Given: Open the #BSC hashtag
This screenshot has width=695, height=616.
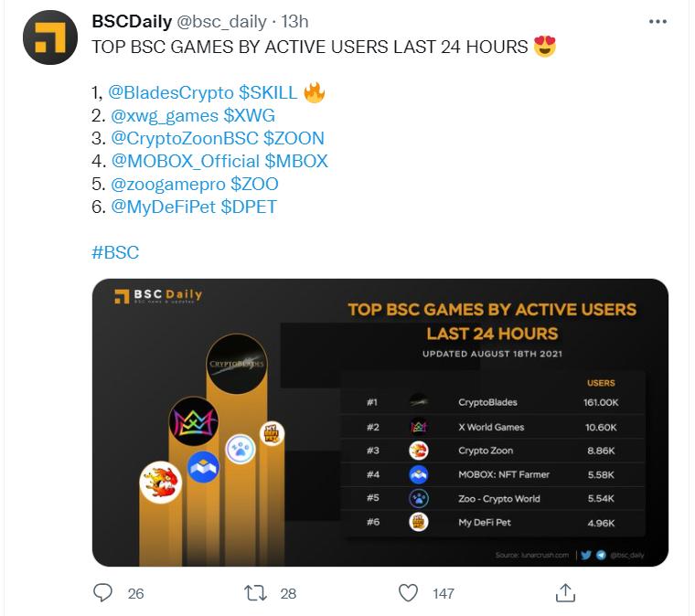Looking at the screenshot, I should (115, 253).
